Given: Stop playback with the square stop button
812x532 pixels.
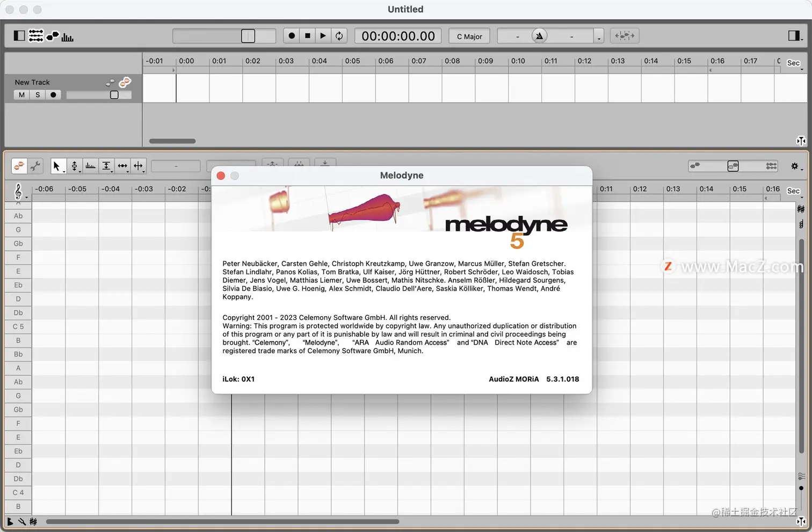Looking at the screenshot, I should [308, 36].
